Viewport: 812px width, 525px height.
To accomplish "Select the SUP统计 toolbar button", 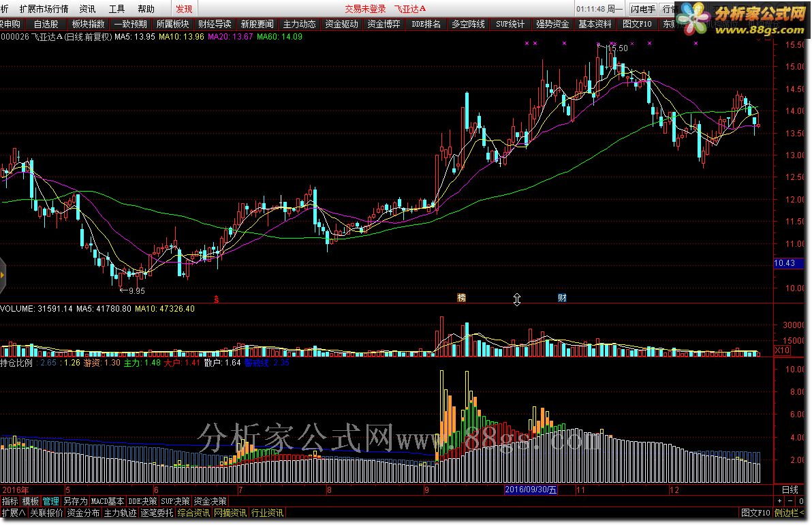I will tap(511, 24).
